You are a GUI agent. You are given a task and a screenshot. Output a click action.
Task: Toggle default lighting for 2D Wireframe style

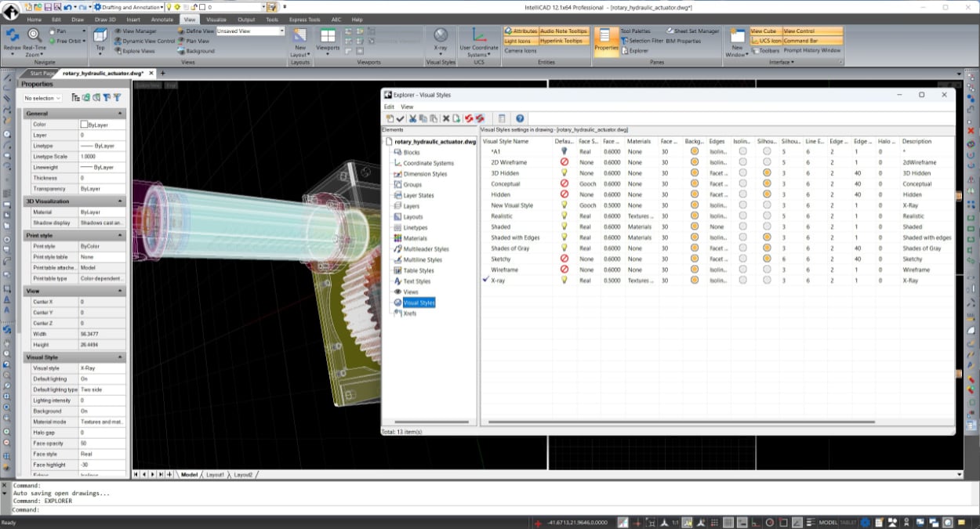click(x=564, y=162)
